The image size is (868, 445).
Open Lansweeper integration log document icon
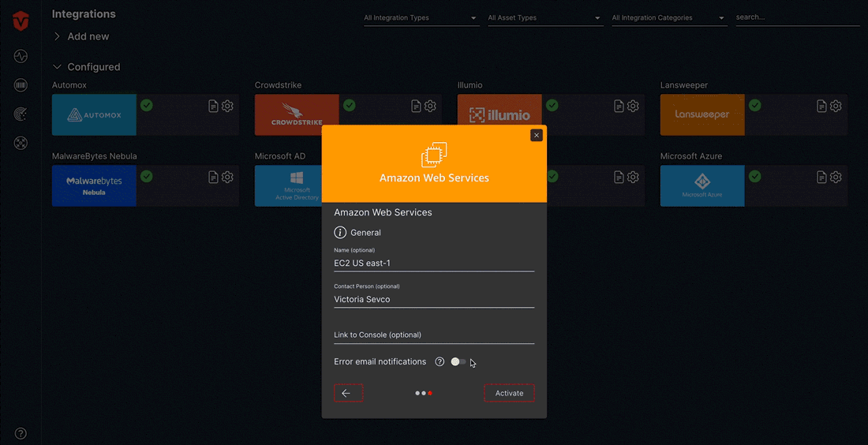coord(821,107)
